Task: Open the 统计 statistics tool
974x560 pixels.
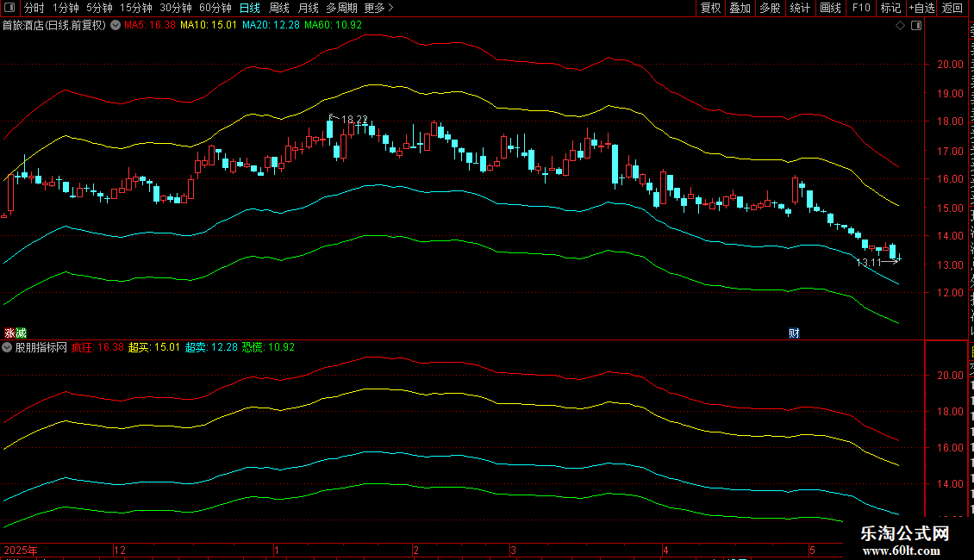Action: pyautogui.click(x=799, y=8)
